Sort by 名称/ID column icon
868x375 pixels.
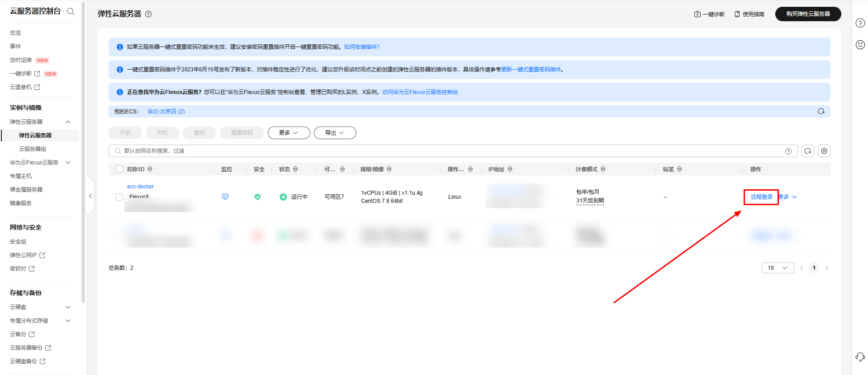coord(150,169)
